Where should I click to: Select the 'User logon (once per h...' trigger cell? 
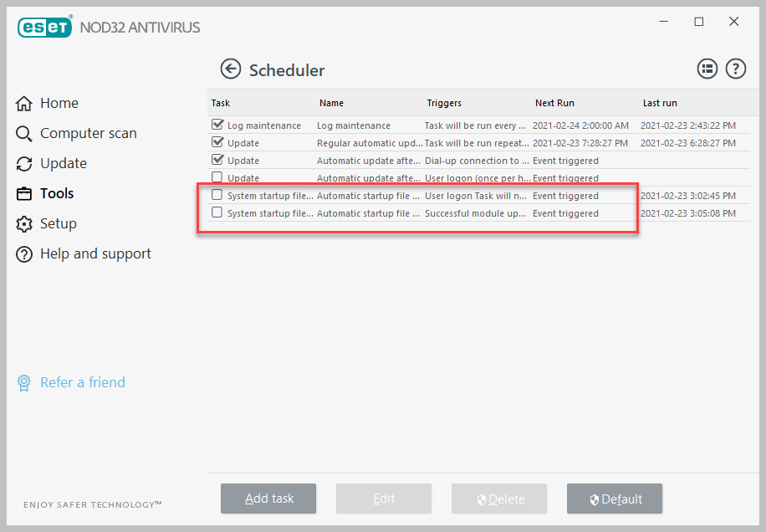477,178
